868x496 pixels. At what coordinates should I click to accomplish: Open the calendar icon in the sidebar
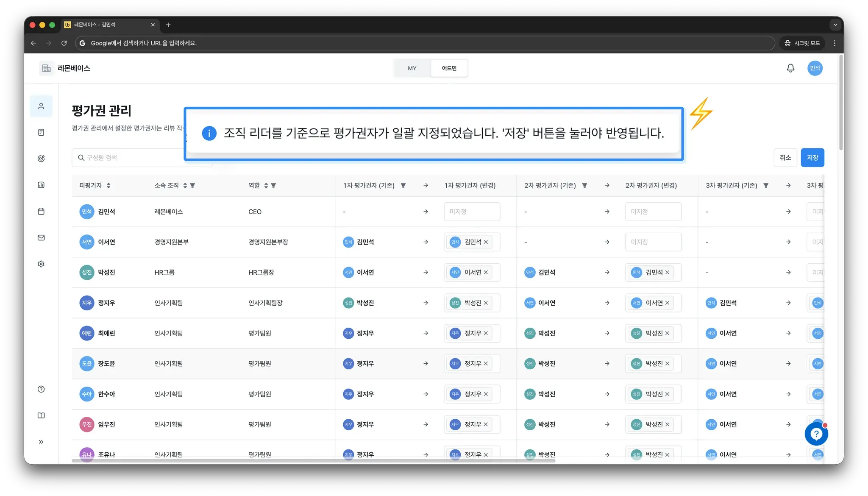[41, 211]
